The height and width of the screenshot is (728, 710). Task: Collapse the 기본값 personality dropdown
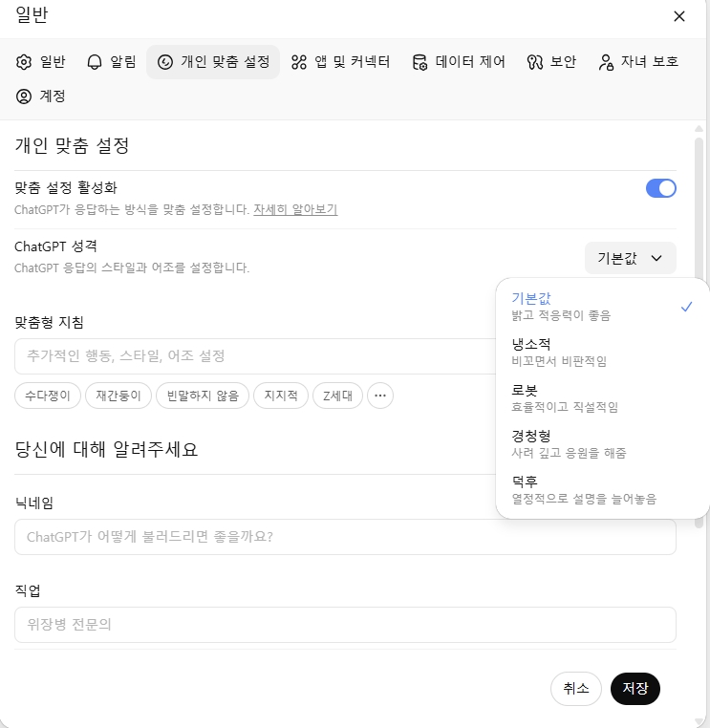631,258
